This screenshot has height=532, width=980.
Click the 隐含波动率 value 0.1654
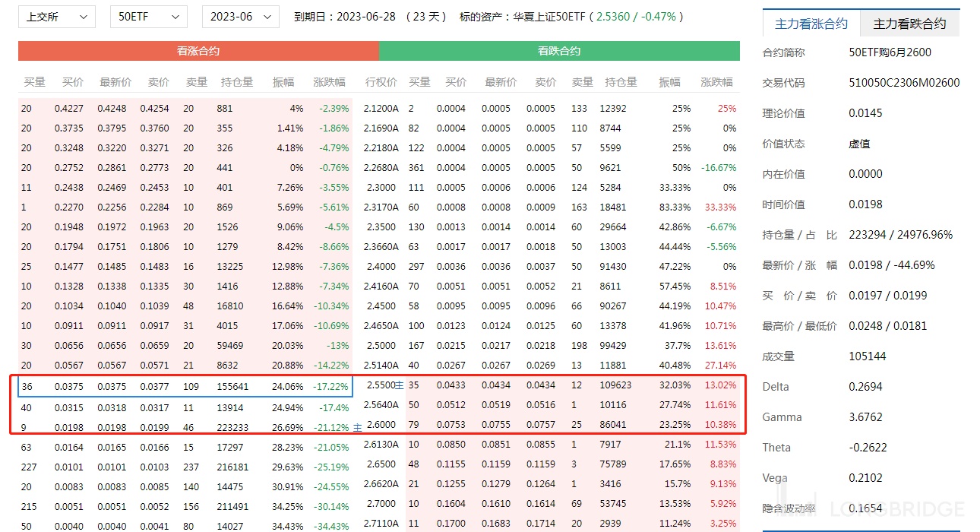click(x=865, y=508)
